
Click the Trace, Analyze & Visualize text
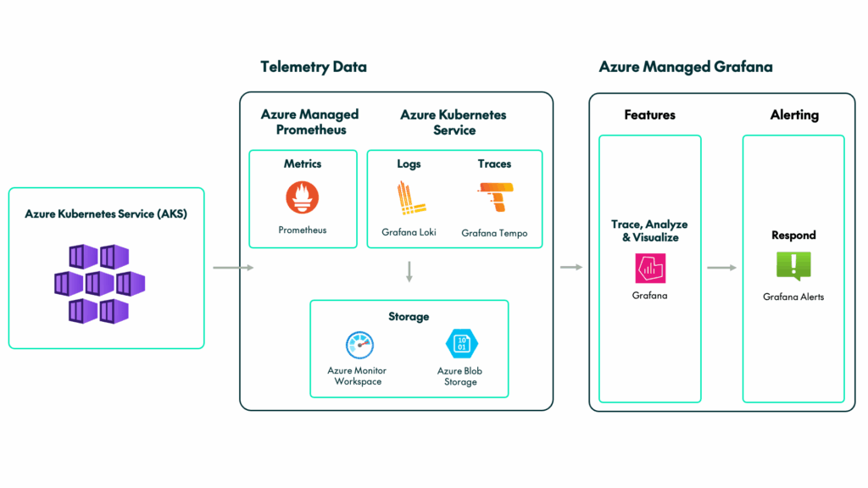pos(649,230)
